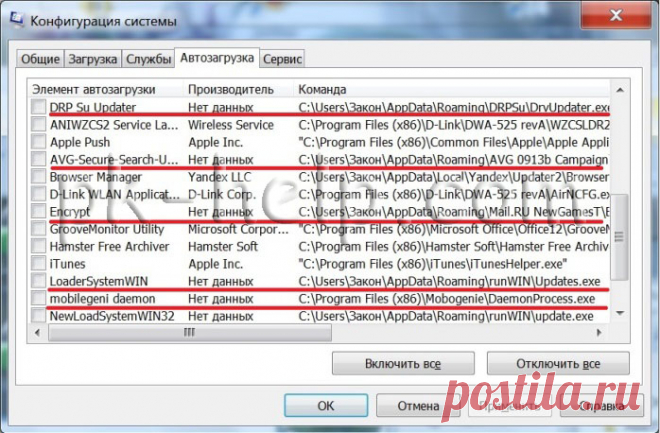
Task: Click the vertical scrollbar thumb
Action: click(619, 237)
